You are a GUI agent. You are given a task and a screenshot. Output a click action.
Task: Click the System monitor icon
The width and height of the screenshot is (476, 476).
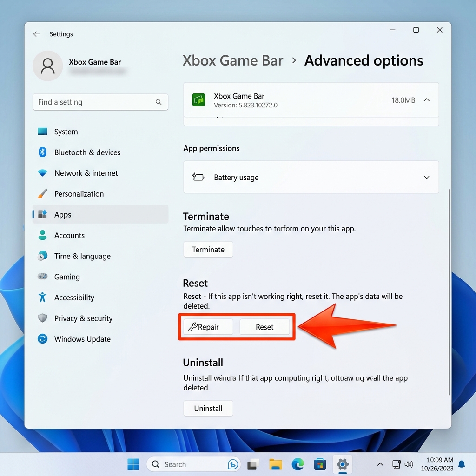click(x=42, y=132)
